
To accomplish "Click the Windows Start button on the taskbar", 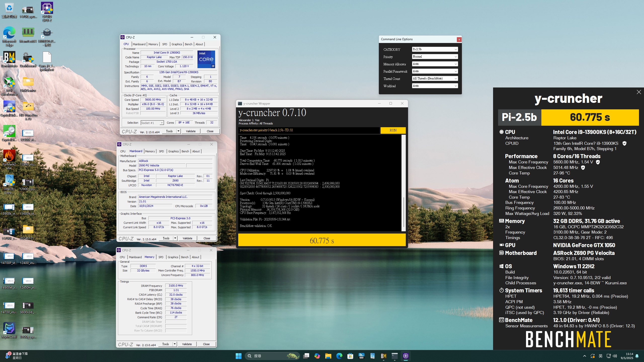I will [x=238, y=356].
